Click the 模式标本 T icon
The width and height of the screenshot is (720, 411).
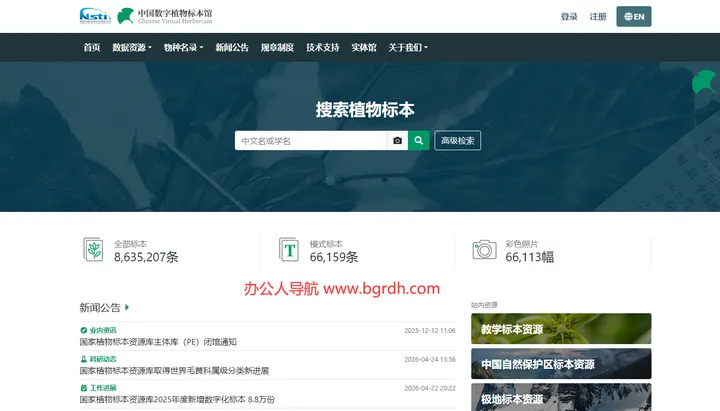click(289, 249)
